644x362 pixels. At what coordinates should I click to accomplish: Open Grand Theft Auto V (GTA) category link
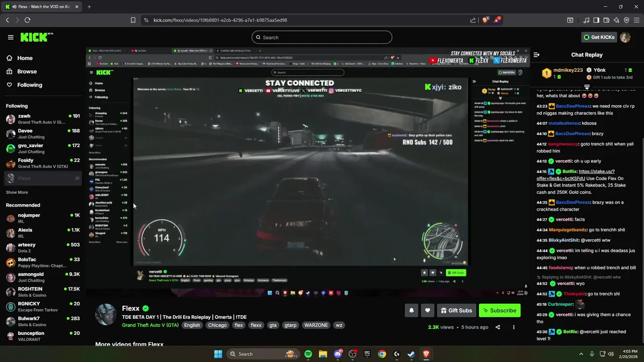point(150,325)
